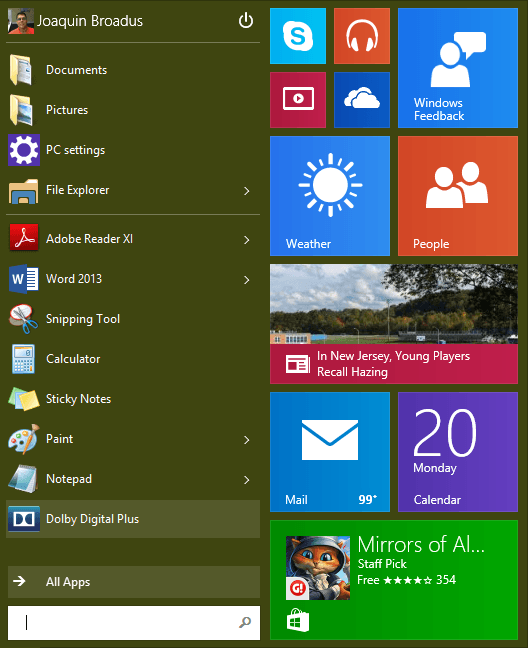Open the Calendar tile showing Monday 20
This screenshot has width=528, height=648.
click(458, 452)
